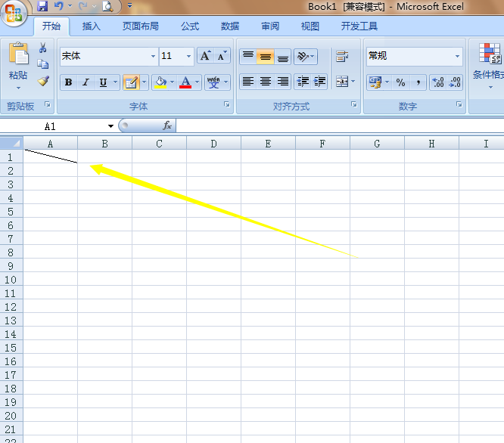Viewport: 504px width, 443px height.
Task: Open conditional formatting 条件格式
Action: point(488,66)
